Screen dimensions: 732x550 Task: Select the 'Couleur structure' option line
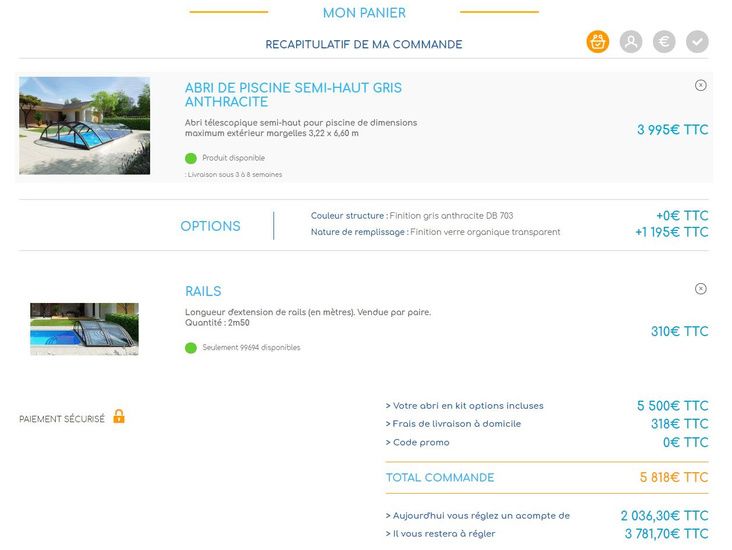[x=411, y=216]
